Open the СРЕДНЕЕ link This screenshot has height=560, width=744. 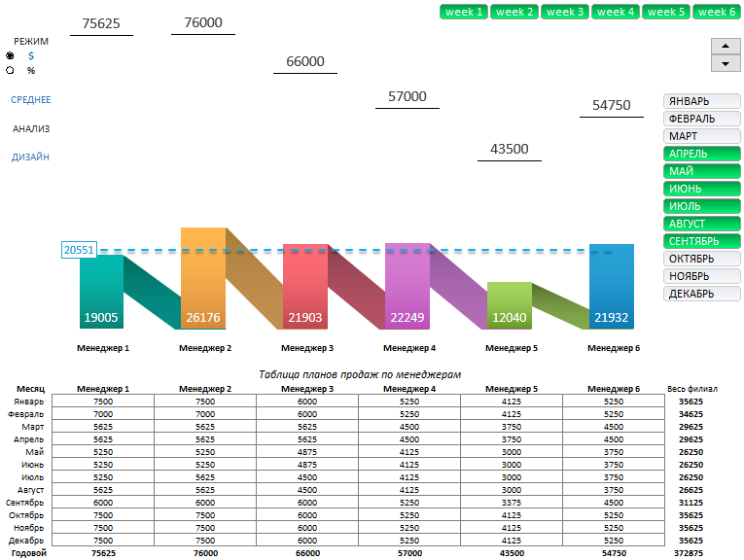(31, 100)
